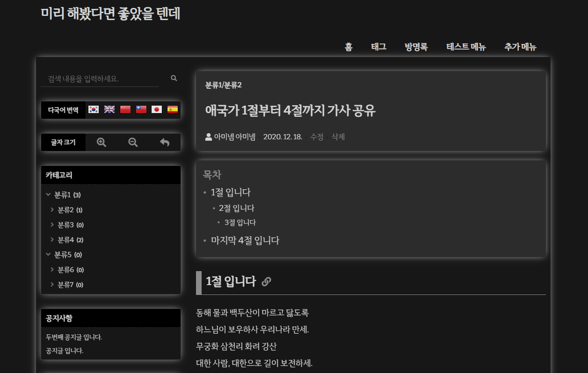Expand the 분류3 chevron

(52, 224)
